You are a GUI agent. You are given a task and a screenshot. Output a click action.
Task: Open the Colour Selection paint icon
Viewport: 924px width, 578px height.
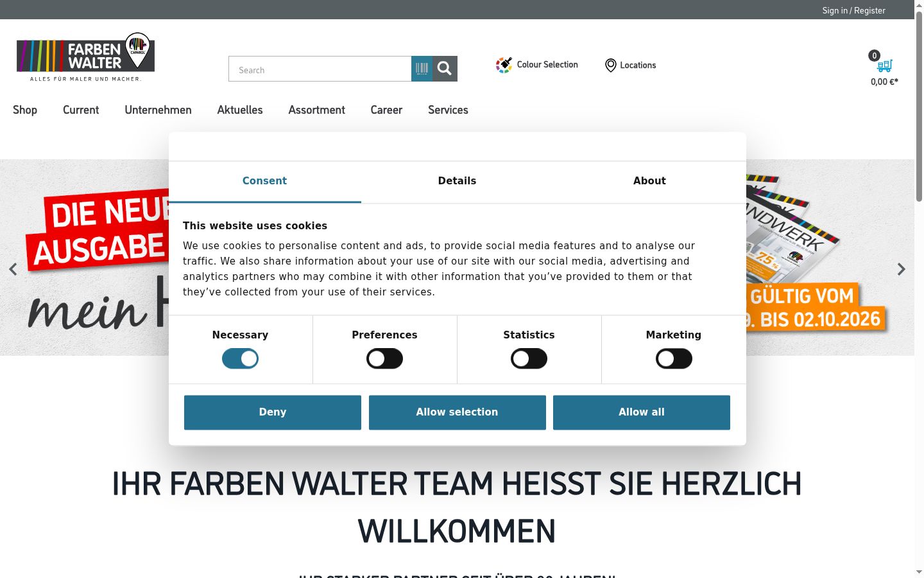tap(504, 65)
